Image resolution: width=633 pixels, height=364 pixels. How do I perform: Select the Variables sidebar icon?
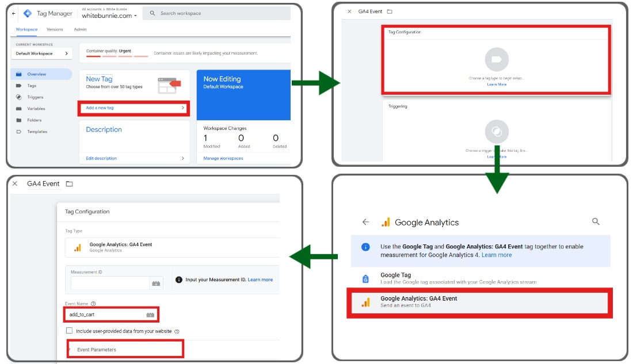coord(18,108)
